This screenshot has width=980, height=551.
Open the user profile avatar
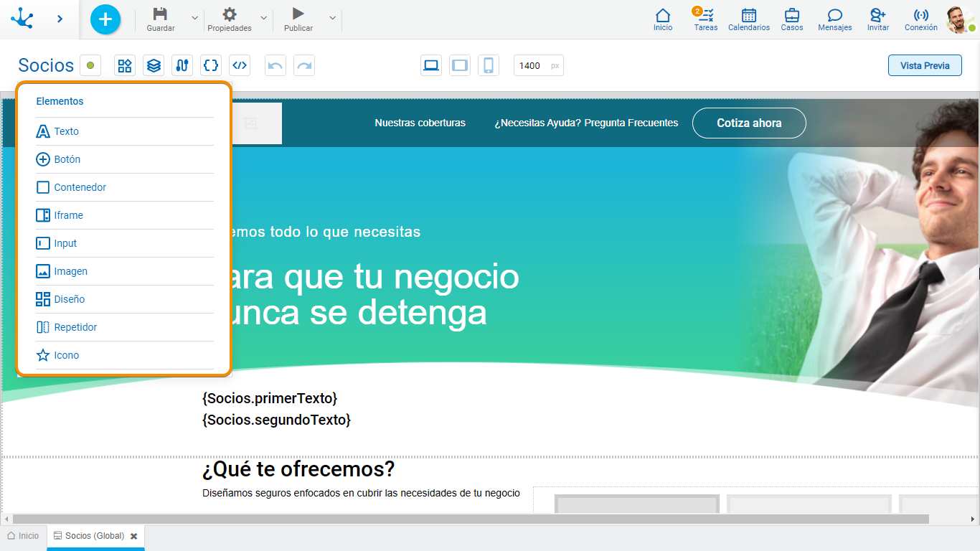click(x=960, y=19)
